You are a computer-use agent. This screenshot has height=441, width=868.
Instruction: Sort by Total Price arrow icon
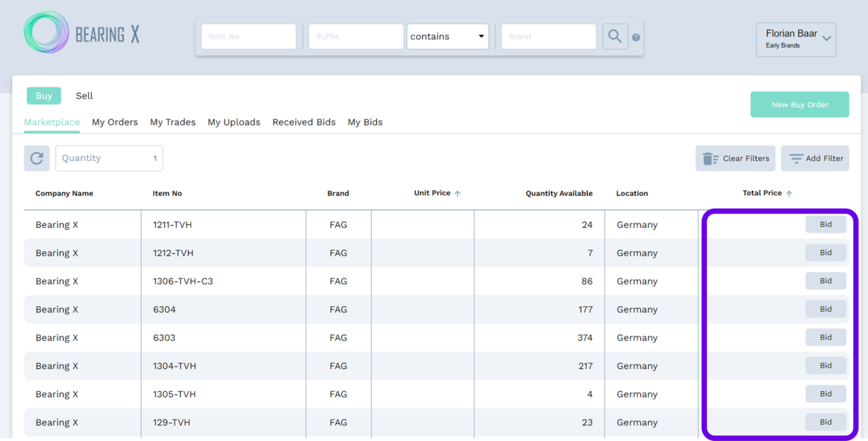pos(789,194)
